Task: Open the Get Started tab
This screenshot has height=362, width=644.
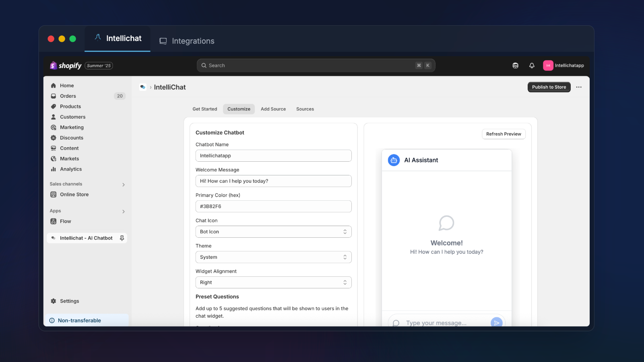Action: point(205,109)
